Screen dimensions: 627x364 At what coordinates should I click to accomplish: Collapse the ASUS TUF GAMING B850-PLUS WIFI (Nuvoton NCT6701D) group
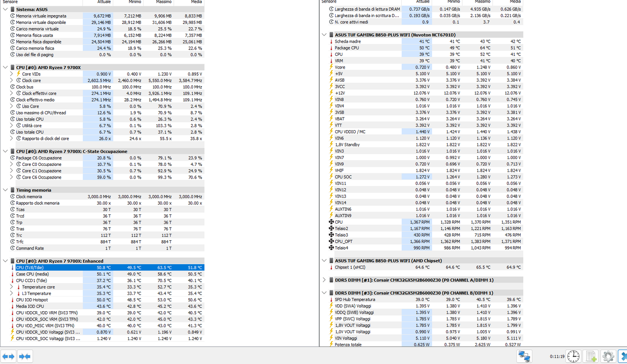point(324,35)
